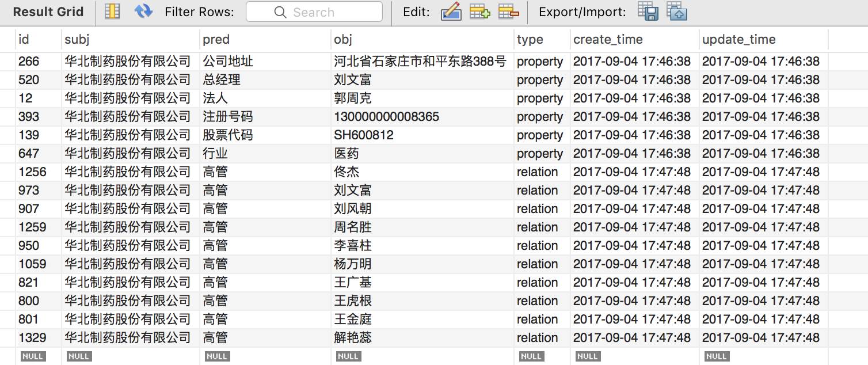This screenshot has width=868, height=365.
Task: Click the update_time cell in row id 1329
Action: click(763, 338)
